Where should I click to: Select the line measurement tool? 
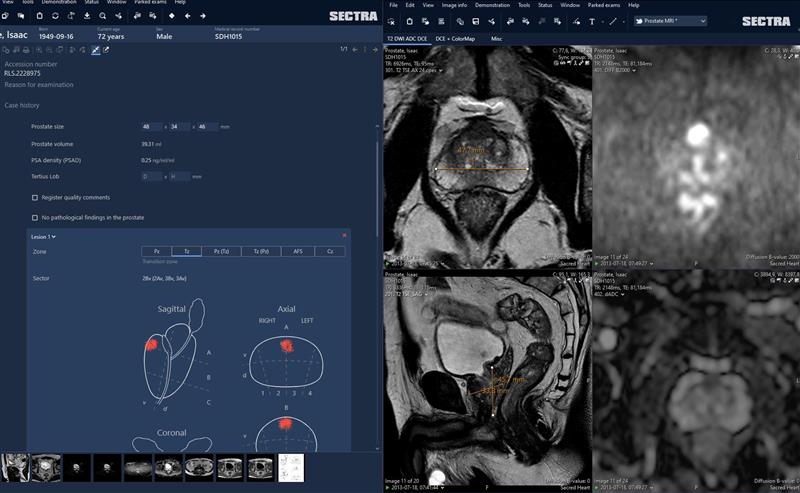click(612, 21)
